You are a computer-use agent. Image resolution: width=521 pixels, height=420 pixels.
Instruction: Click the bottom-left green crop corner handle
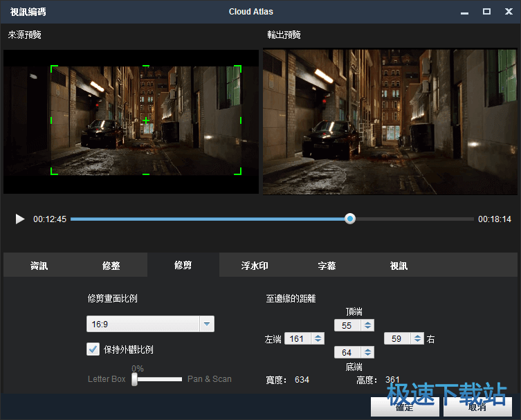(x=54, y=171)
